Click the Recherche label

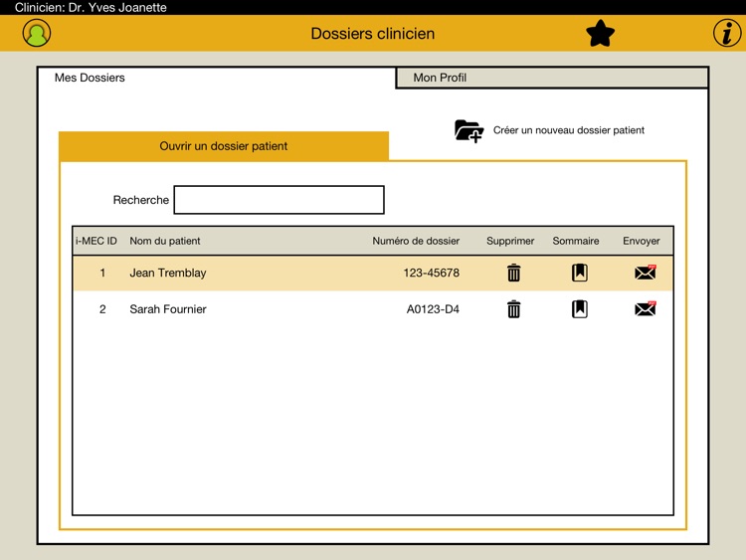[x=141, y=200]
